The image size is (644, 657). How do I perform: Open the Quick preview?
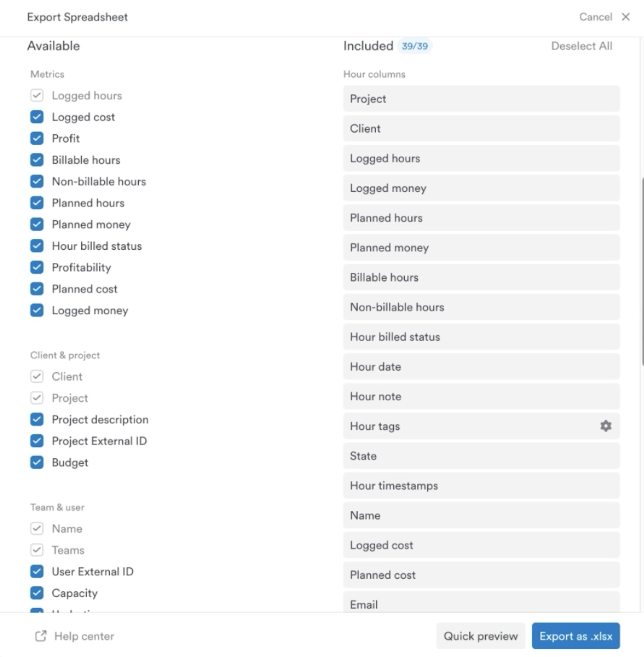pyautogui.click(x=480, y=636)
